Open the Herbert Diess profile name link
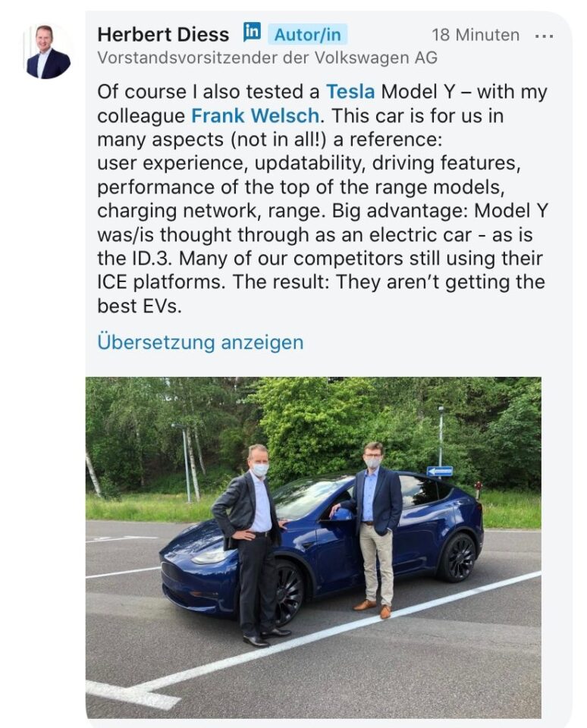Image resolution: width=587 pixels, height=728 pixels. [x=163, y=35]
